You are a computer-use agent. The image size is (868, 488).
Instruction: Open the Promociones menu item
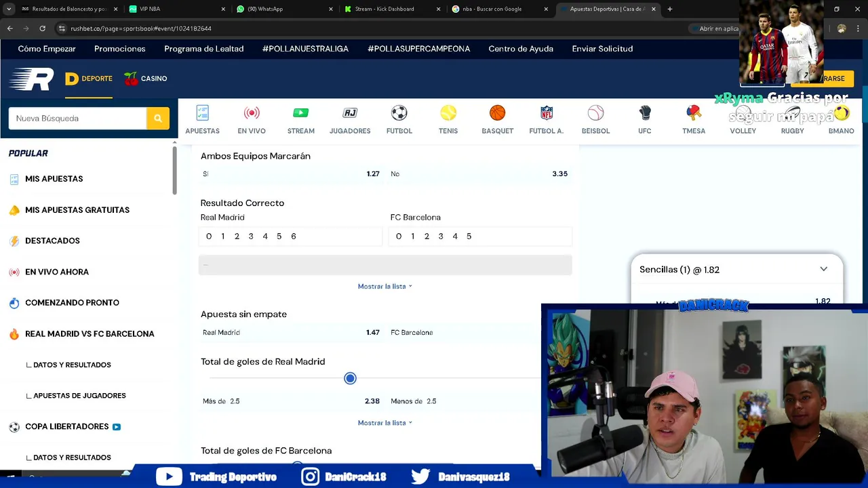120,49
